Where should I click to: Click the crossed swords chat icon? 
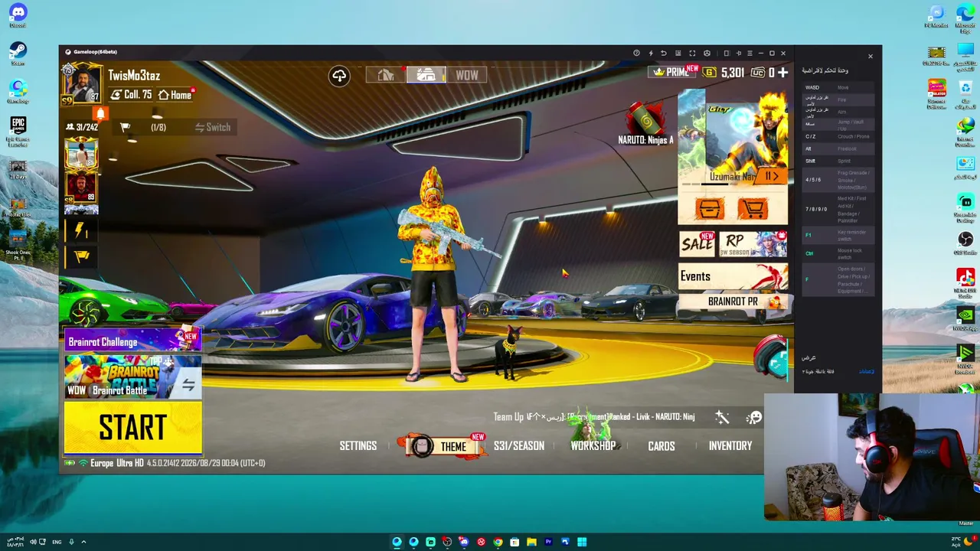722,417
